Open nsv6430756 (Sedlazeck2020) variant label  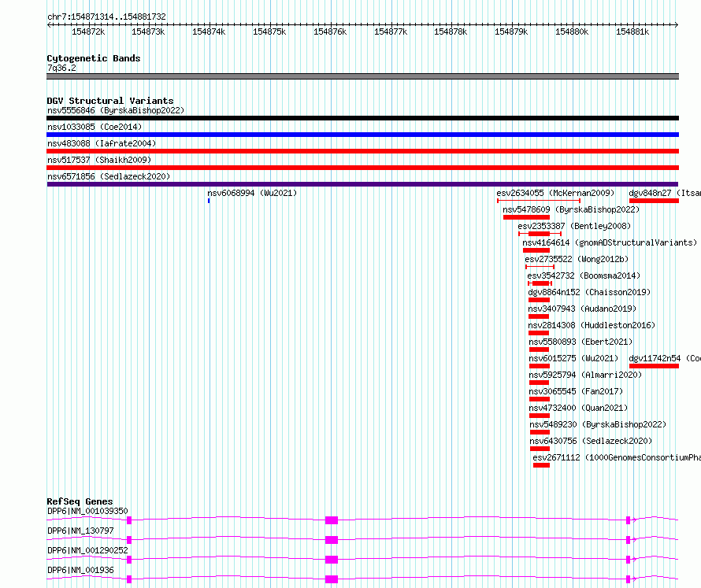(591, 441)
